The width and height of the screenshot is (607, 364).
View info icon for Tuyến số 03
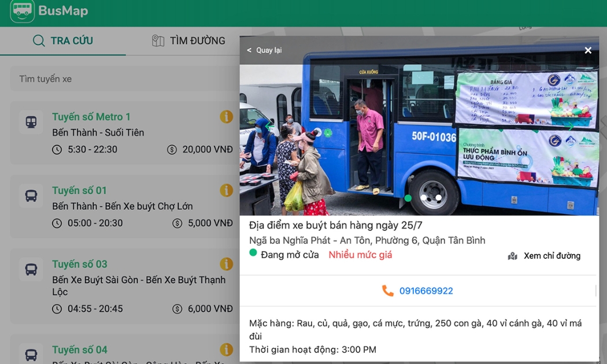pyautogui.click(x=226, y=264)
